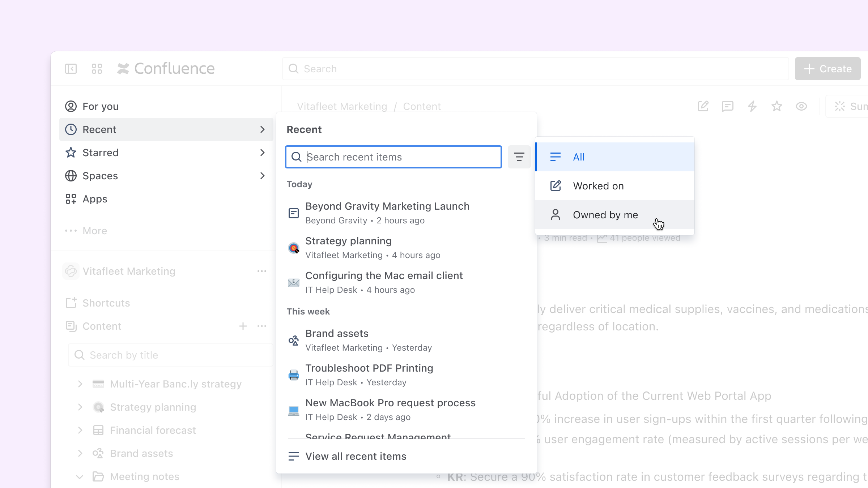This screenshot has width=868, height=488.
Task: Click the automation lightning bolt icon
Action: click(x=752, y=106)
